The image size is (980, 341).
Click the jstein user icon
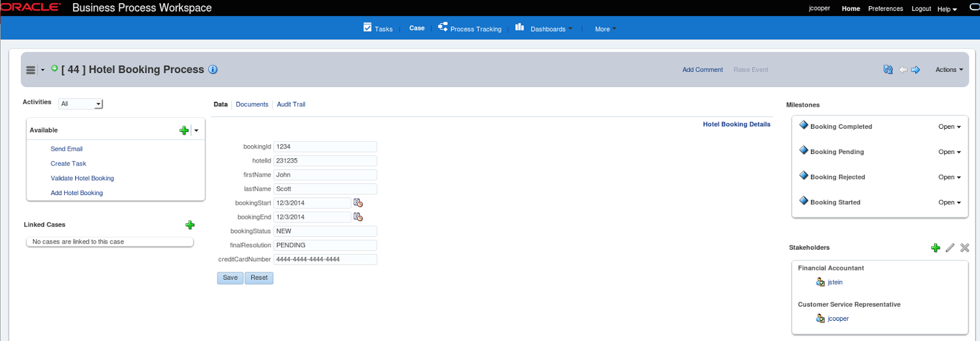(820, 282)
